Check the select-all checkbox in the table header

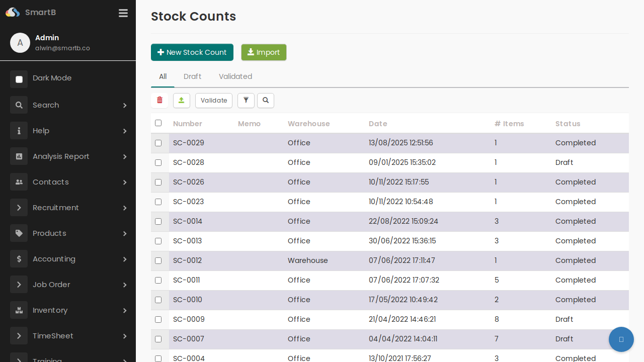[158, 123]
